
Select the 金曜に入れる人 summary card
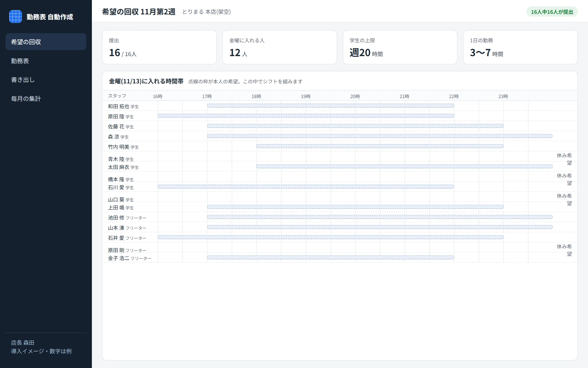click(x=280, y=47)
